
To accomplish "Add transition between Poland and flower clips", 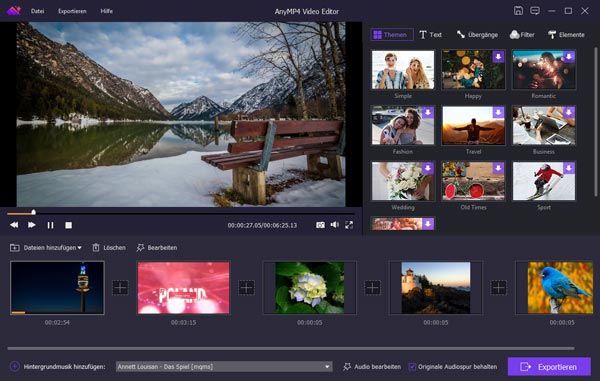I will [246, 288].
